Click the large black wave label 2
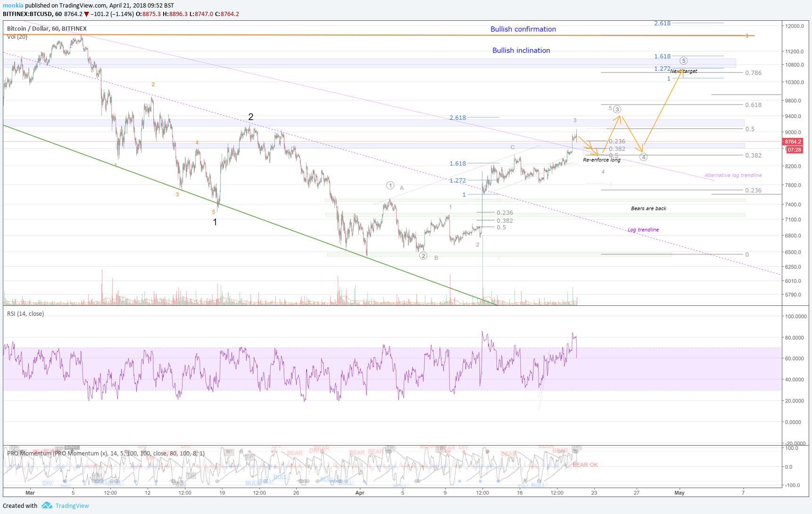This screenshot has width=812, height=514. click(x=251, y=117)
